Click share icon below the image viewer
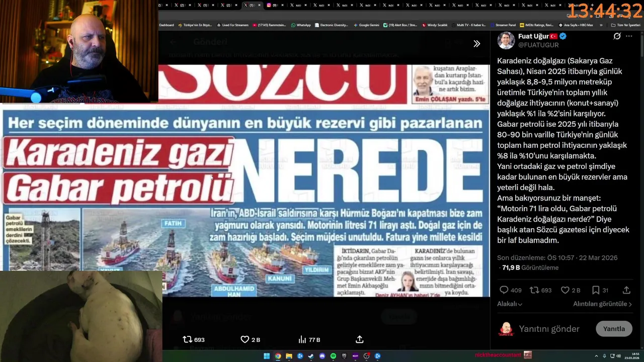Screen dimensions: 644x362 [359, 339]
